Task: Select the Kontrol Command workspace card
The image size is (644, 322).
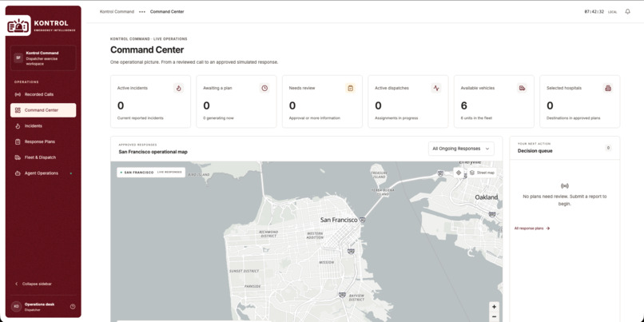Action: [x=43, y=58]
